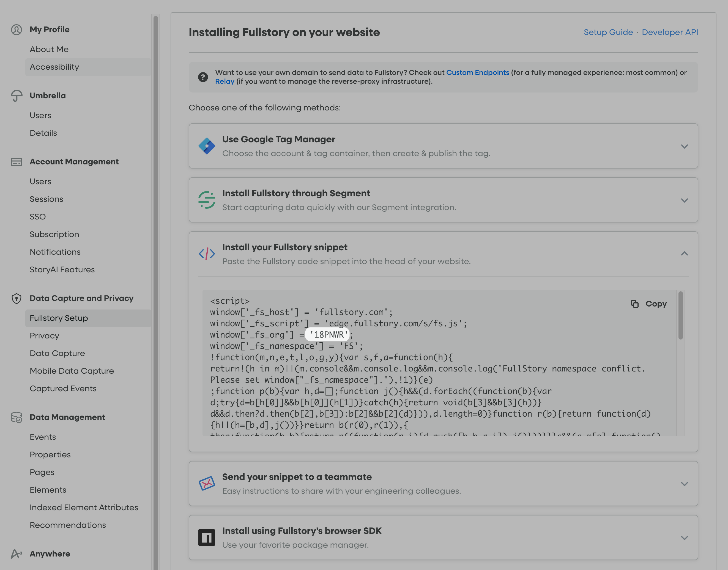This screenshot has width=728, height=570.
Task: Open the Custom Endpoints link
Action: [477, 72]
